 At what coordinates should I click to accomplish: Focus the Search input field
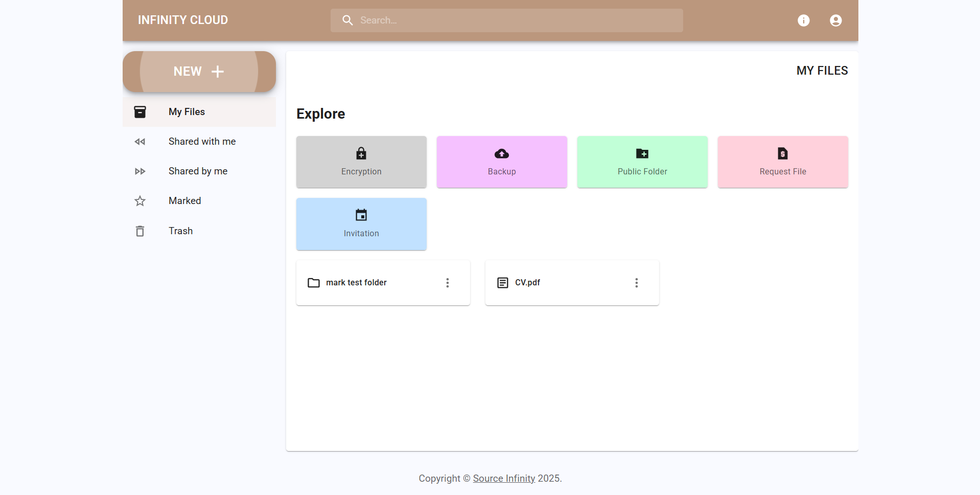(x=516, y=20)
